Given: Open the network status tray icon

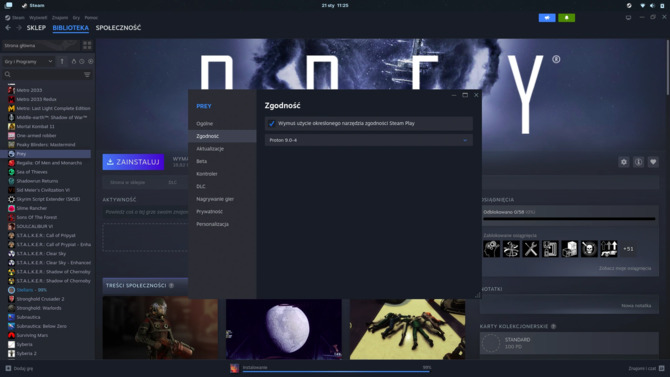Looking at the screenshot, I should [642, 6].
